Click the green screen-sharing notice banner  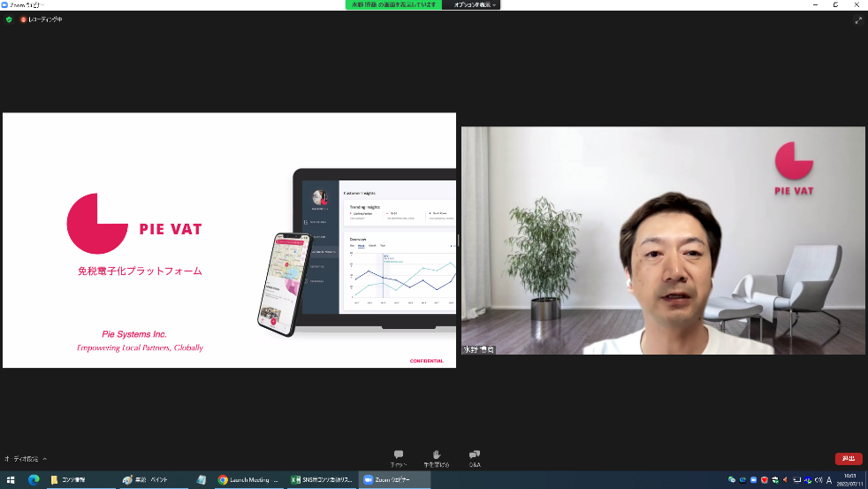pyautogui.click(x=394, y=4)
